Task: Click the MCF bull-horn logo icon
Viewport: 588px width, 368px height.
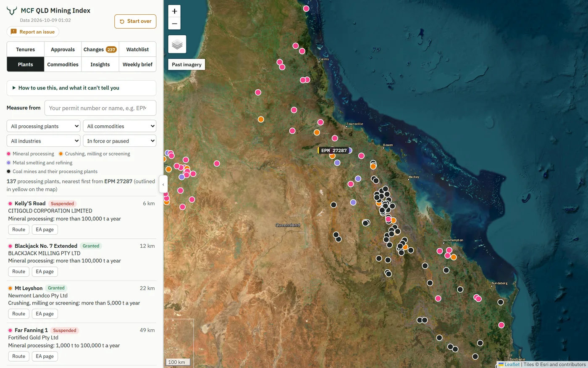Action: click(12, 11)
